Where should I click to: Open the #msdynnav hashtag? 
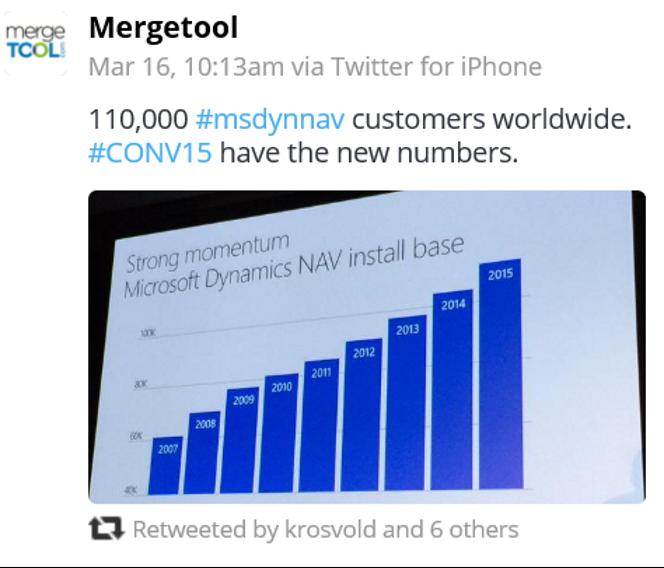tap(270, 120)
